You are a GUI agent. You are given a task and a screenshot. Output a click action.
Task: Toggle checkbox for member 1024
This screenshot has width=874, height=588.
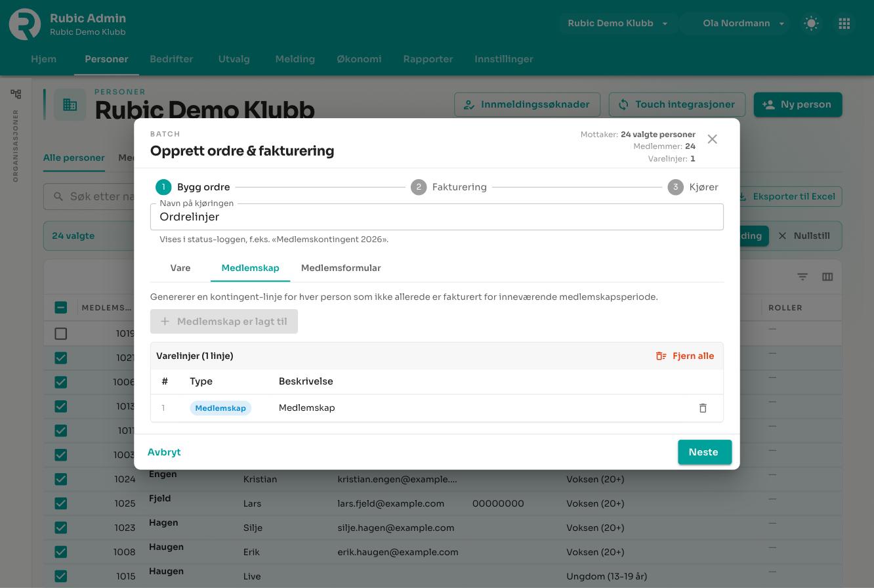[x=61, y=479]
